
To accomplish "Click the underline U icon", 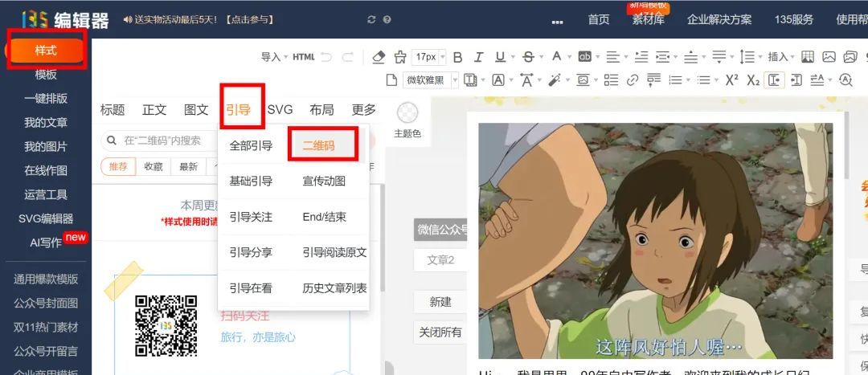I will coord(501,56).
